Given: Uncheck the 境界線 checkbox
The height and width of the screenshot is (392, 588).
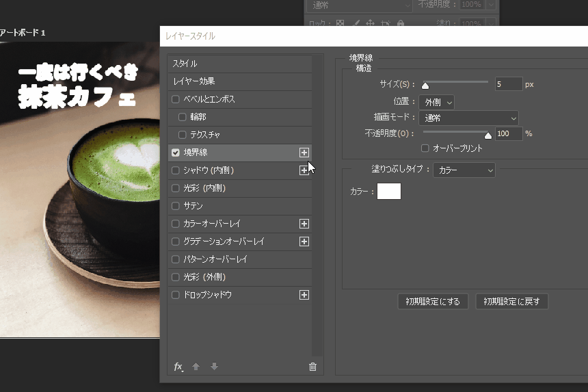Looking at the screenshot, I should pos(176,153).
